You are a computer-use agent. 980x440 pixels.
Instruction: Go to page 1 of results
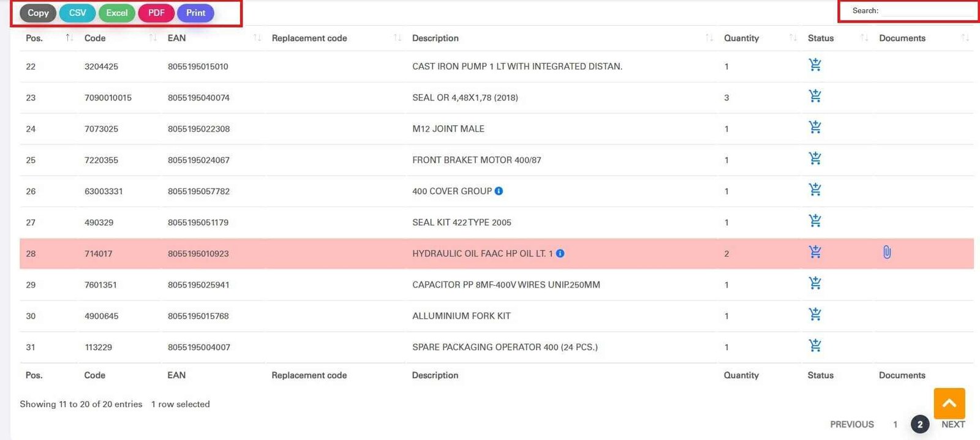[x=895, y=424]
